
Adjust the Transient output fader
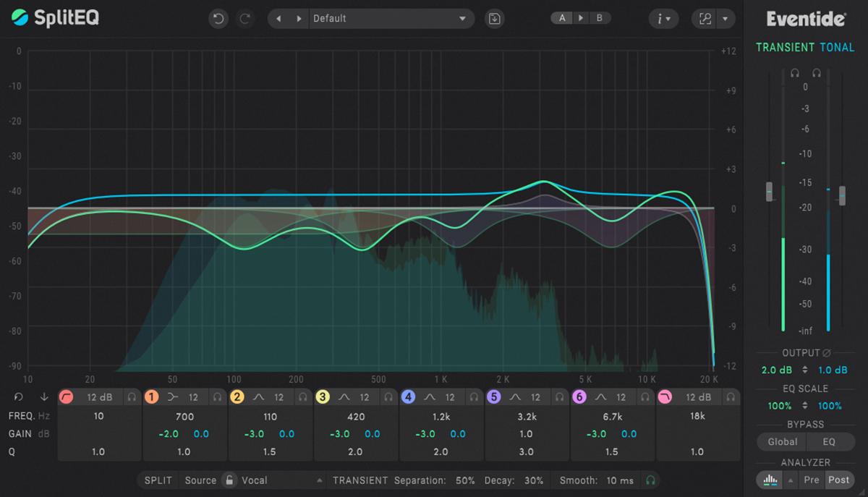pos(770,192)
